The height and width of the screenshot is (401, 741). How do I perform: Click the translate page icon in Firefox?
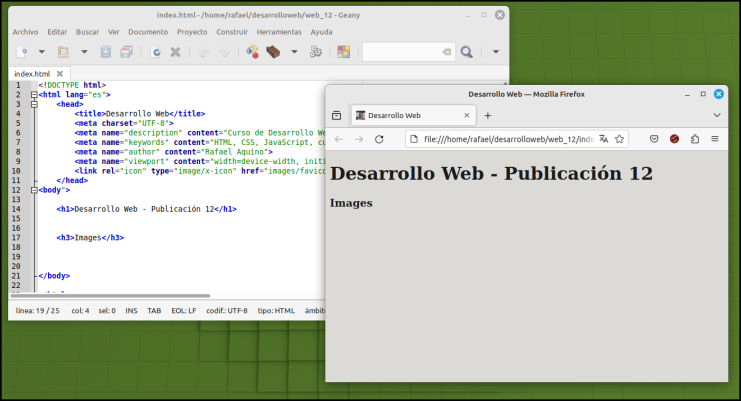[x=603, y=139]
